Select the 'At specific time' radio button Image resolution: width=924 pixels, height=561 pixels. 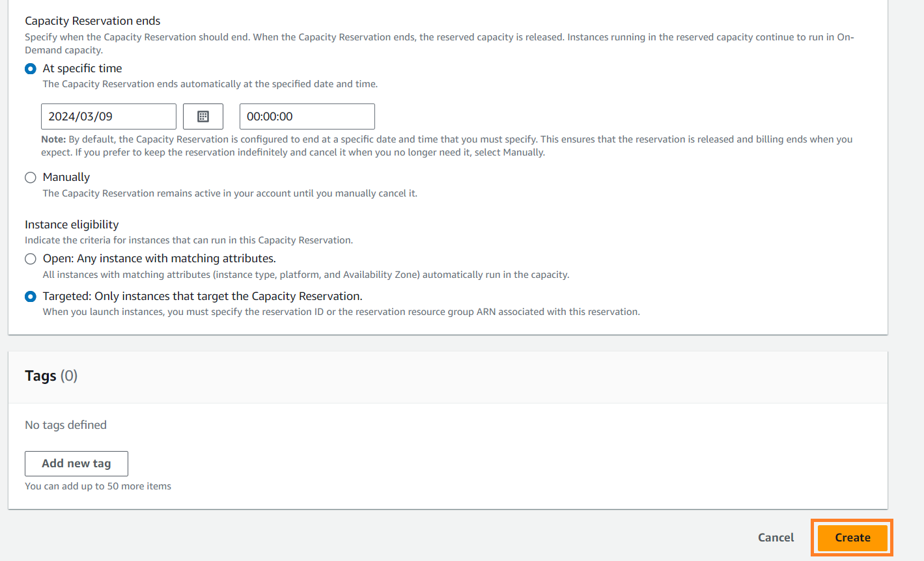click(x=31, y=69)
